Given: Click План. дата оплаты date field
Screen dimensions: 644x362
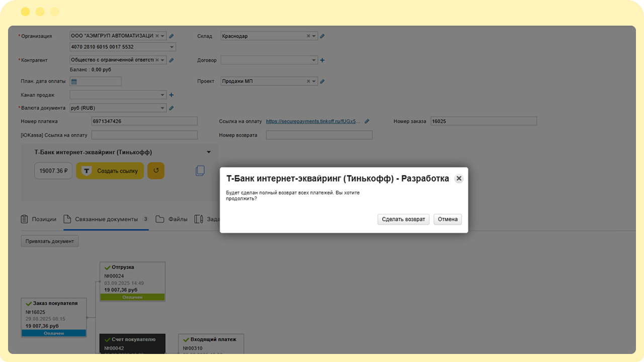Looking at the screenshot, I should [x=96, y=81].
